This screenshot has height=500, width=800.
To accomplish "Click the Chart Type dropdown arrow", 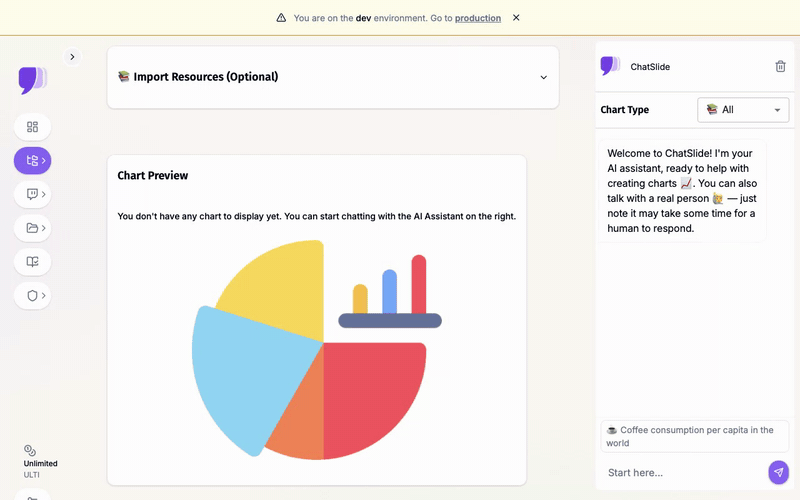I will point(777,110).
